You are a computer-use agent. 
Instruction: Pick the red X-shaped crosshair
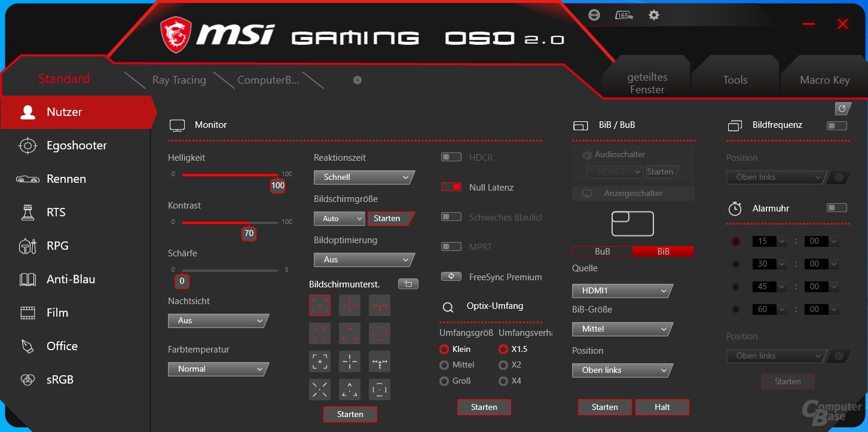(x=320, y=333)
